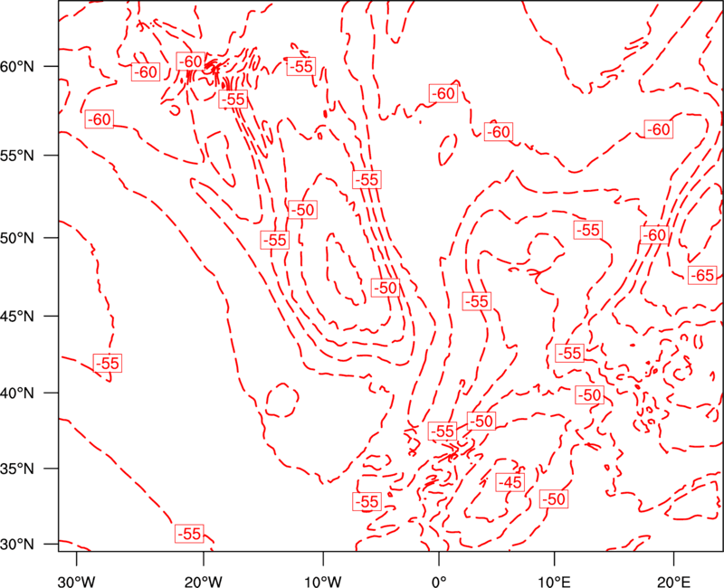Click the 30°N latitude axis label
The width and height of the screenshot is (724, 588).
[x=17, y=544]
